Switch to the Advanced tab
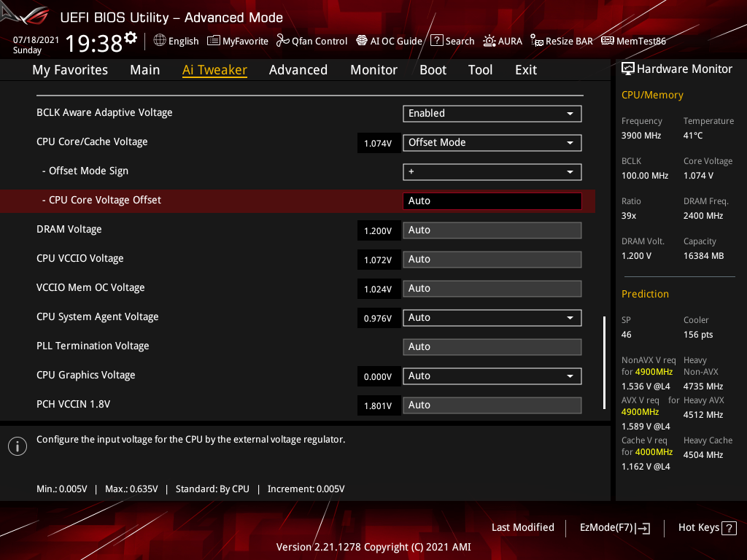747x560 pixels. coord(298,69)
